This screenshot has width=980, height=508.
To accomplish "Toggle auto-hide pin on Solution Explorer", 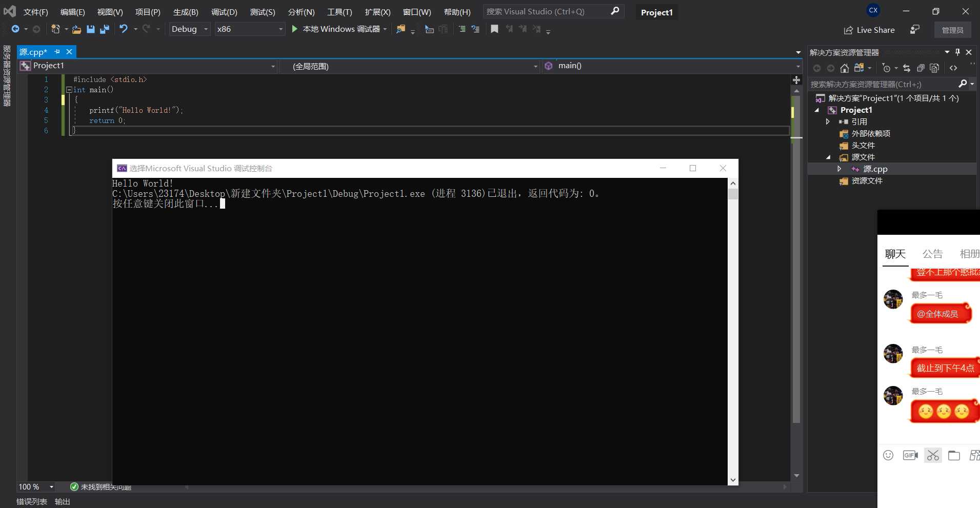I will pyautogui.click(x=957, y=52).
